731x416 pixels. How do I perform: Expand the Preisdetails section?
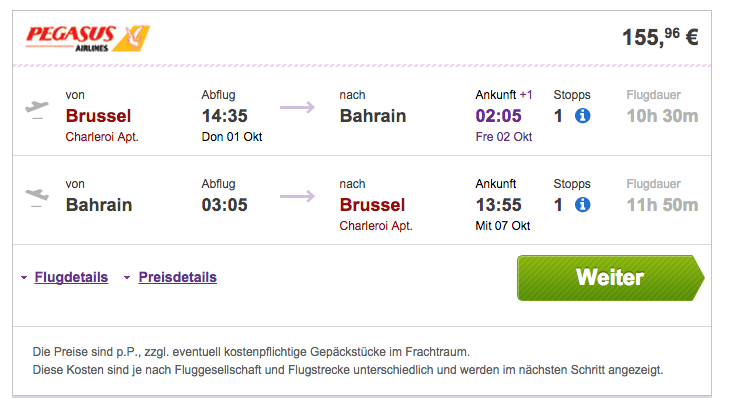coord(178,277)
